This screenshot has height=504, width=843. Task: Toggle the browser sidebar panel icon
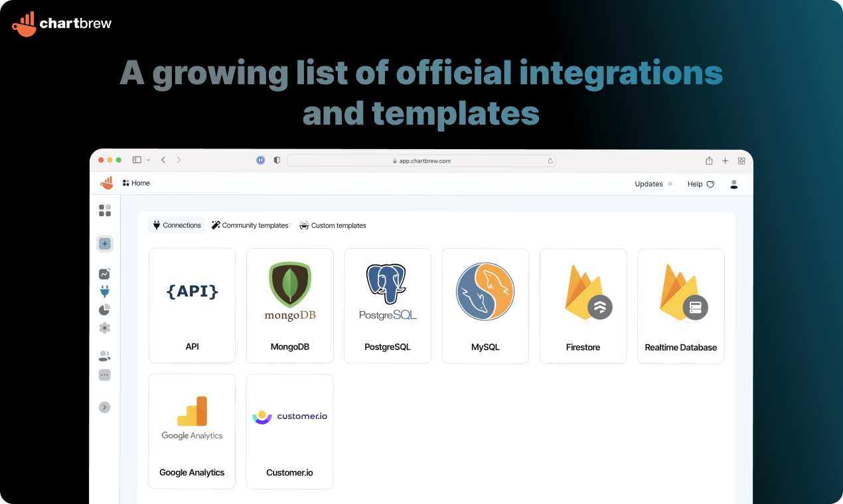[x=137, y=160]
